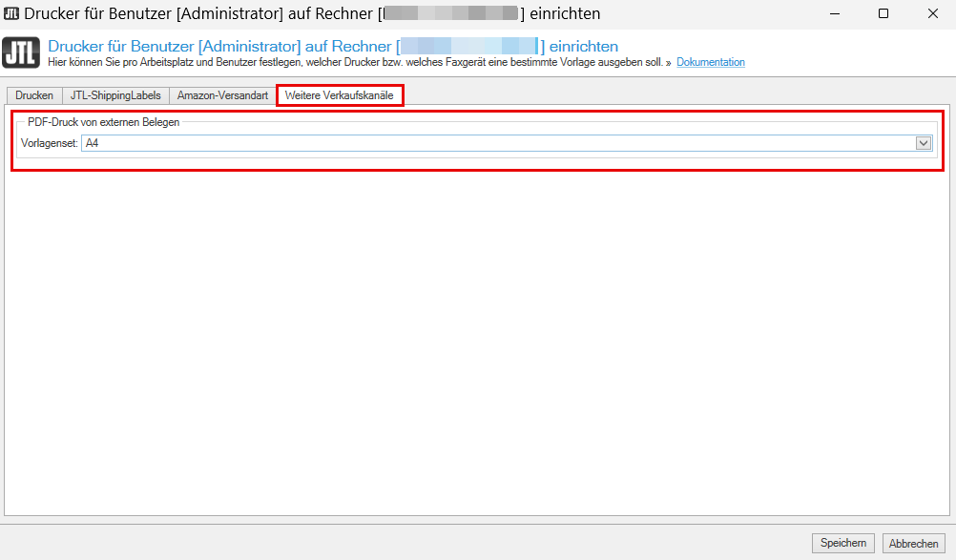956x560 pixels.
Task: Switch to the Drucken tab
Action: tap(34, 95)
